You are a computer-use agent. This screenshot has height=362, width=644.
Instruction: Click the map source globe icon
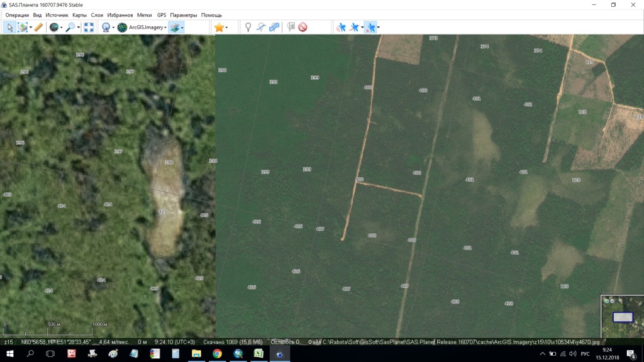click(x=54, y=27)
